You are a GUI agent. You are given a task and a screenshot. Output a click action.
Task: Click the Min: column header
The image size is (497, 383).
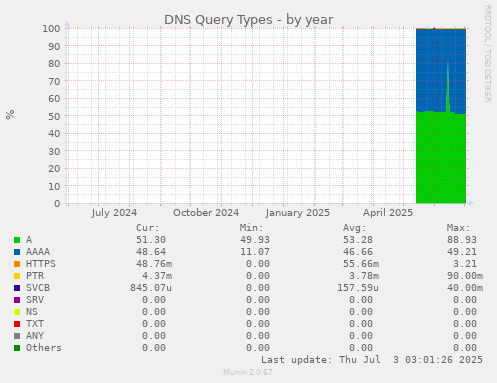pos(252,228)
